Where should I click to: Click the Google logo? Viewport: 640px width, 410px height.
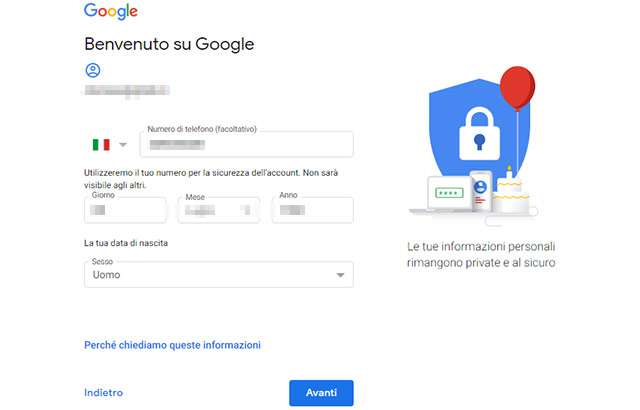(x=111, y=12)
